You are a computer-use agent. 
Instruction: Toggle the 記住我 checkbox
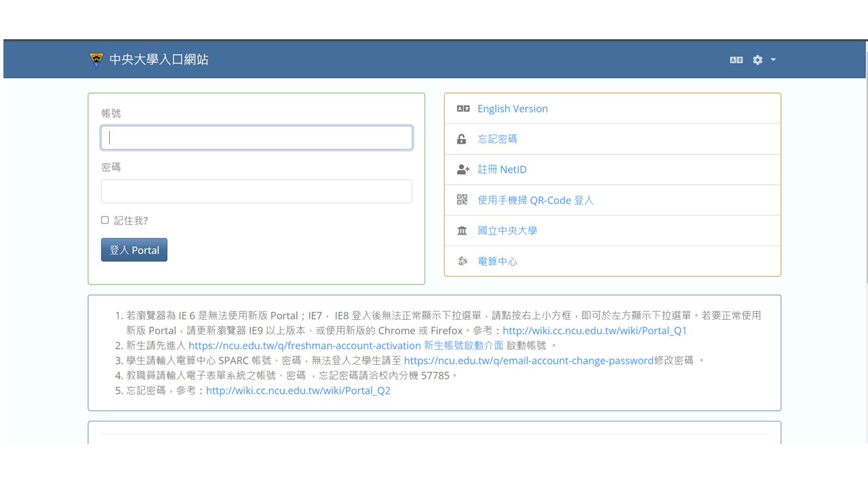pos(105,220)
